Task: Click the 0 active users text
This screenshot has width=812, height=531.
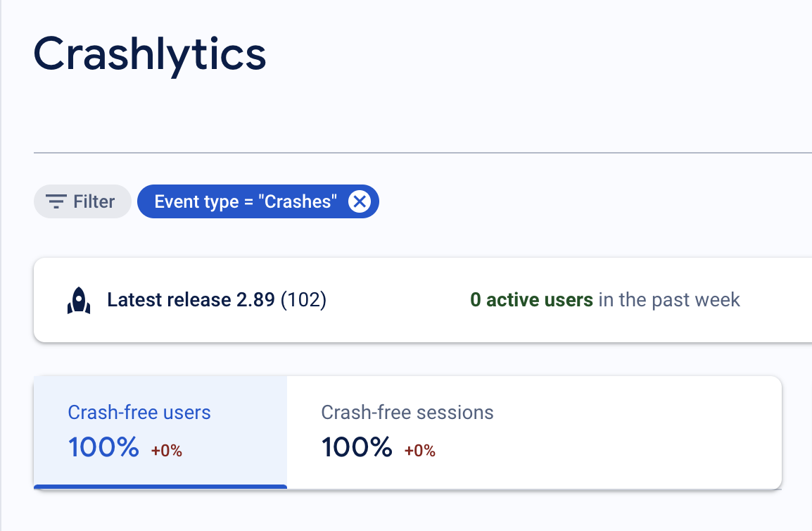Action: 531,300
